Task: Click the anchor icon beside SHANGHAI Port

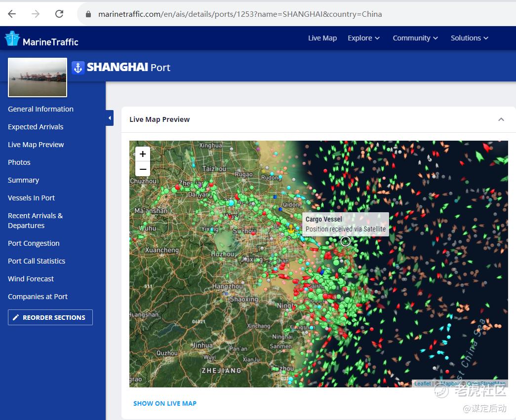Action: (78, 68)
